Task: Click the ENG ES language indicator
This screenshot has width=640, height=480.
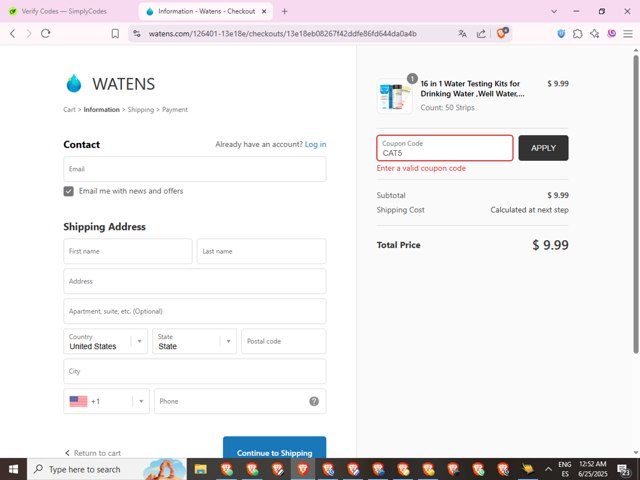Action: tap(564, 469)
